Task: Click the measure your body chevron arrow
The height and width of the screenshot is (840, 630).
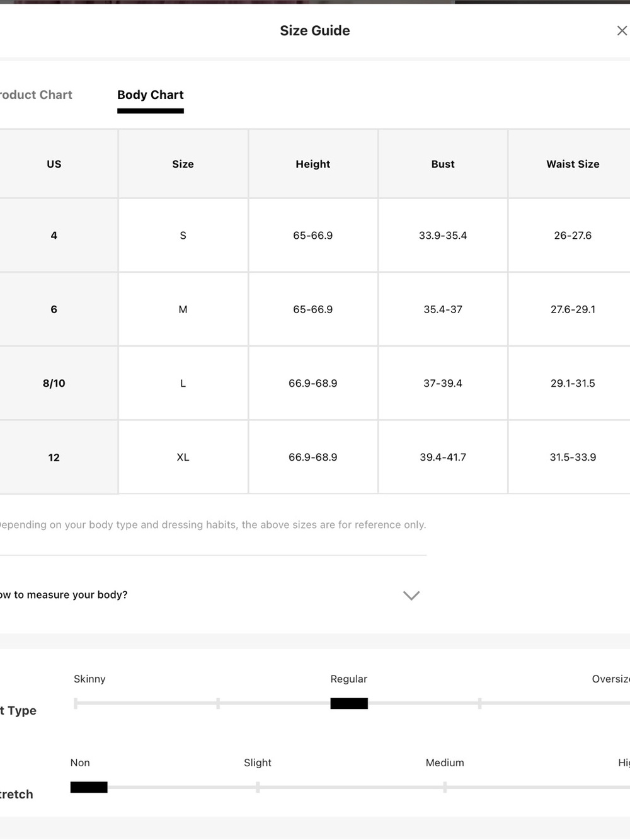Action: tap(411, 595)
